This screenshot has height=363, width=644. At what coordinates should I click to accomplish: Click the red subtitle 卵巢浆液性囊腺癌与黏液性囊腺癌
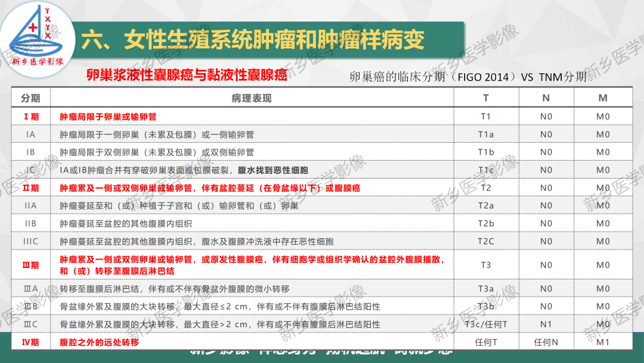187,75
